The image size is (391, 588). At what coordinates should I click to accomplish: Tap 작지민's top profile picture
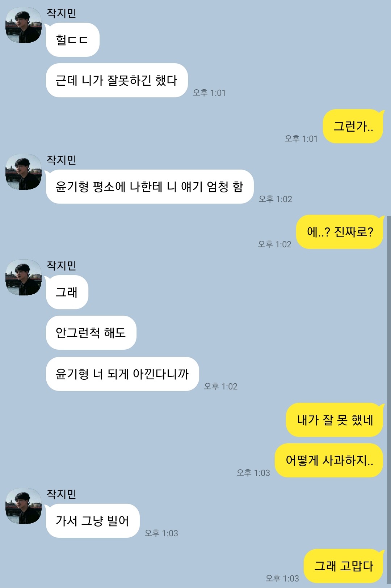24,25
